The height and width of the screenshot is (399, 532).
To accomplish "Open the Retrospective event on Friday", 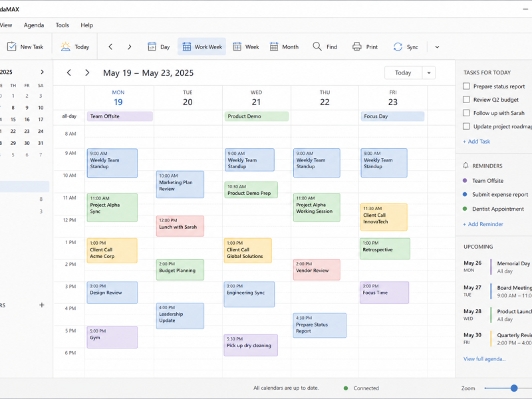I will click(x=385, y=249).
